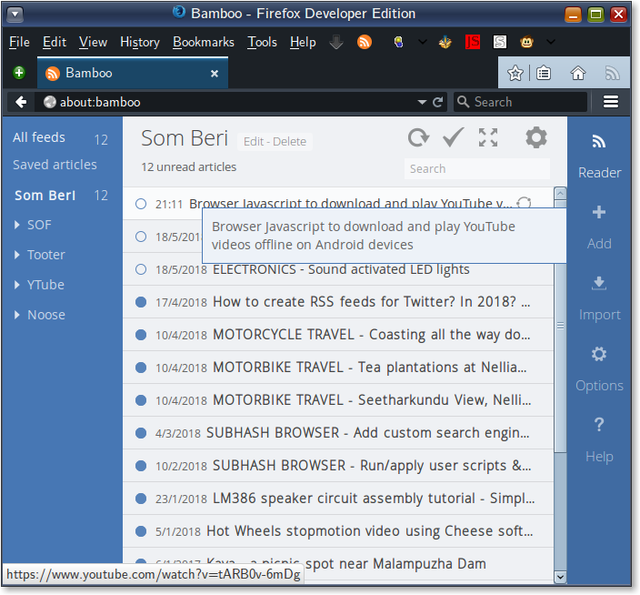Open the History menu
This screenshot has height=595, width=640.
click(x=140, y=42)
